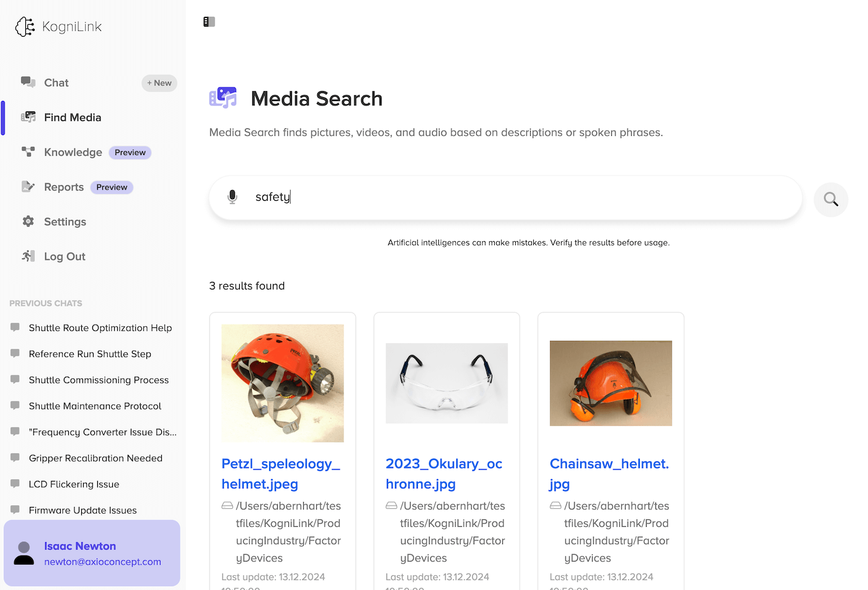The width and height of the screenshot is (868, 590).
Task: Click the user avatar icon for Isaac Newton
Action: click(24, 553)
